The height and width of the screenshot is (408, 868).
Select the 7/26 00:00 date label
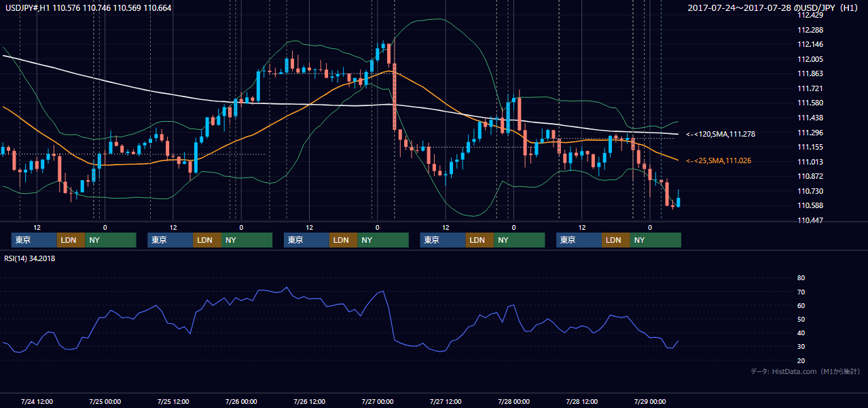tap(240, 401)
